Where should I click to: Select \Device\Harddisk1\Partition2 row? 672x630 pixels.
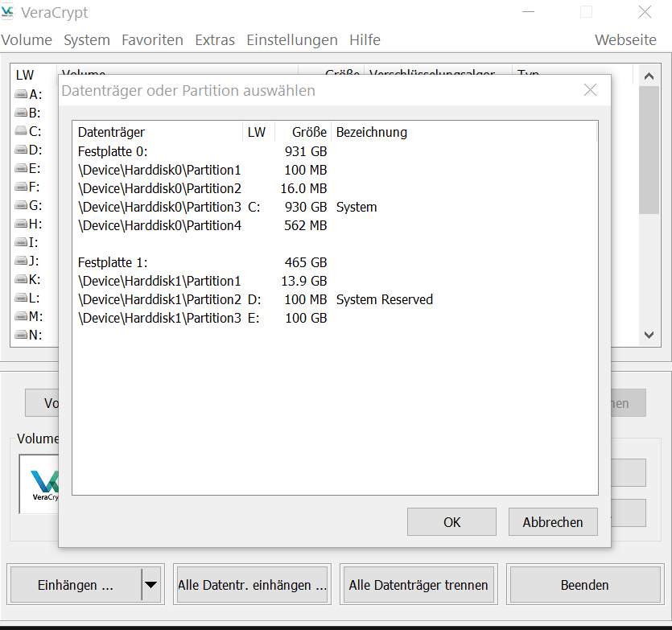point(335,299)
